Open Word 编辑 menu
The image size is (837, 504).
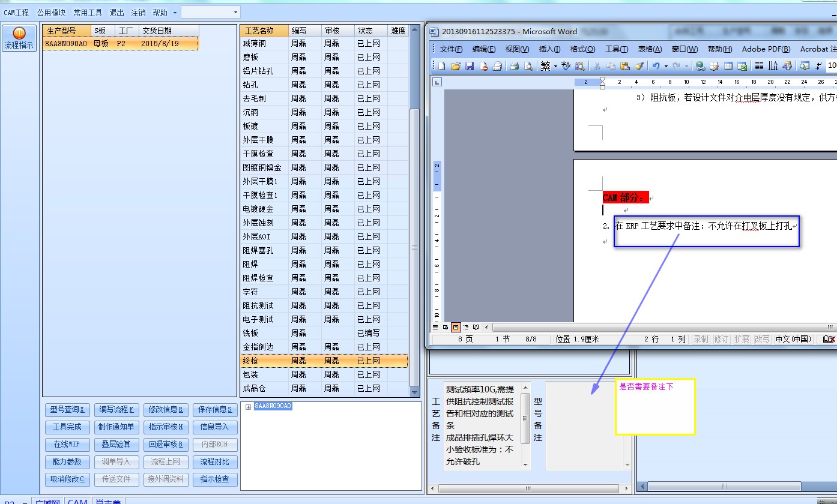484,49
